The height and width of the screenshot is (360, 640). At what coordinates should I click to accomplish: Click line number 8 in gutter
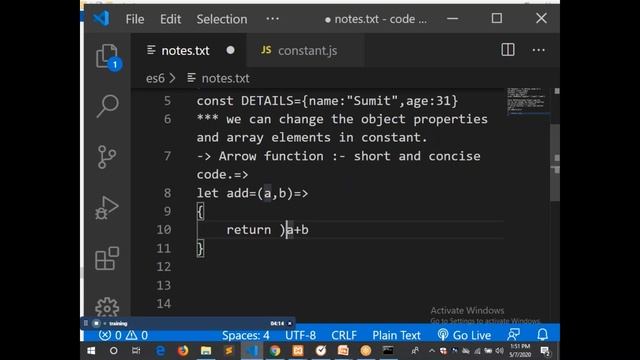[167, 193]
